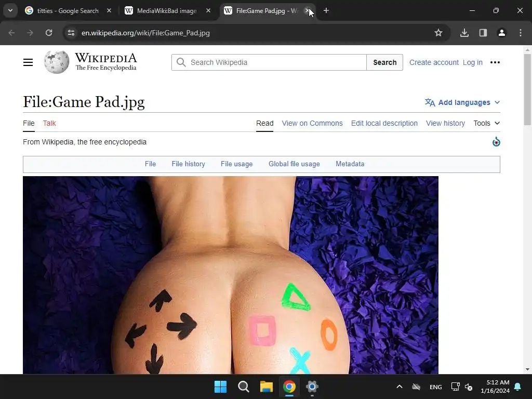Click Edit local description
This screenshot has width=532, height=399.
click(384, 123)
